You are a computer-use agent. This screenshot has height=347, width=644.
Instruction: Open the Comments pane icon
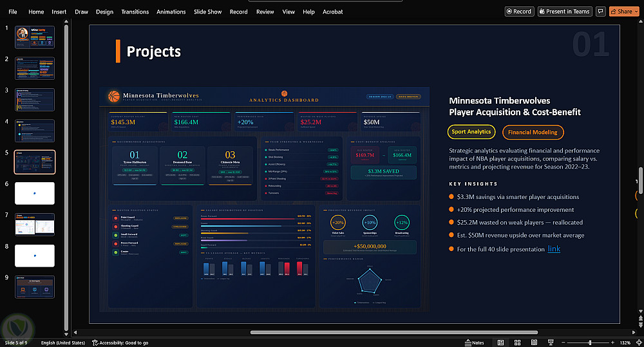[x=600, y=12]
